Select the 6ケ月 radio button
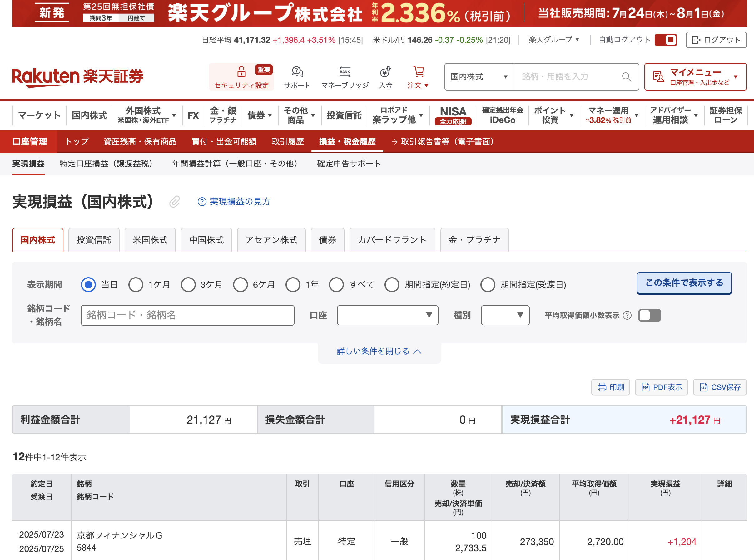This screenshot has height=560, width=754. click(x=240, y=285)
